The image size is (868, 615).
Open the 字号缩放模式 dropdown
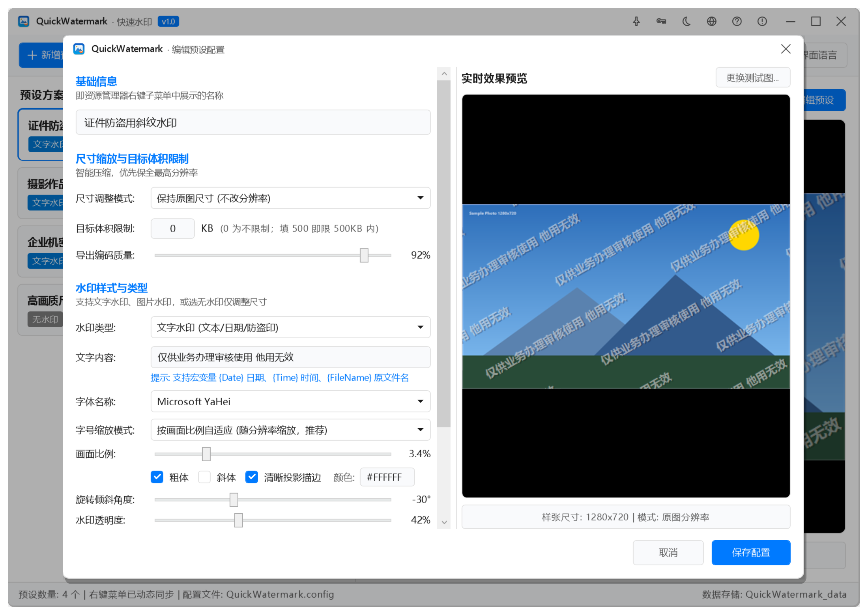290,430
